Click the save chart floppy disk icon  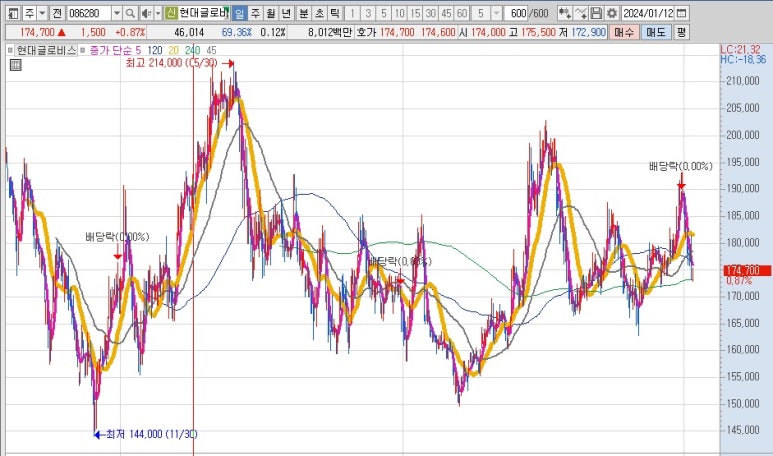(596, 13)
